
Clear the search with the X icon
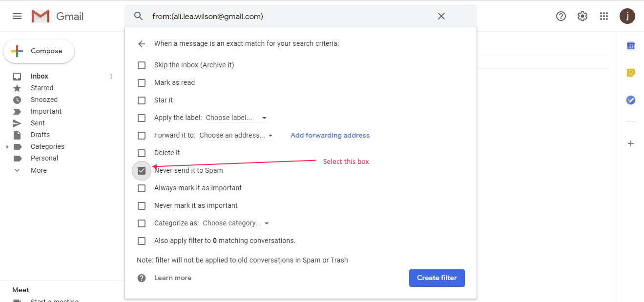point(441,16)
